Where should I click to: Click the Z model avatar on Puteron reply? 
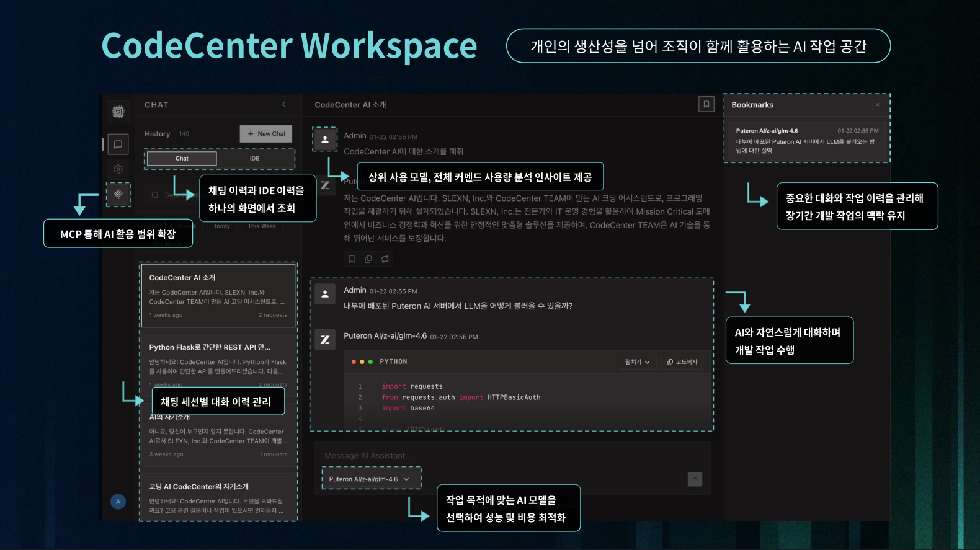[325, 340]
